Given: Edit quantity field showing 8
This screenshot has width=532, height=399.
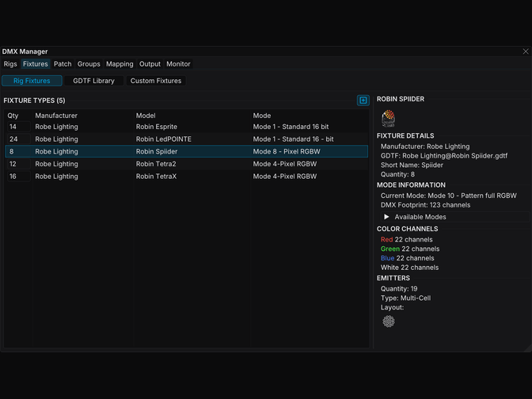Looking at the screenshot, I should pyautogui.click(x=19, y=151).
